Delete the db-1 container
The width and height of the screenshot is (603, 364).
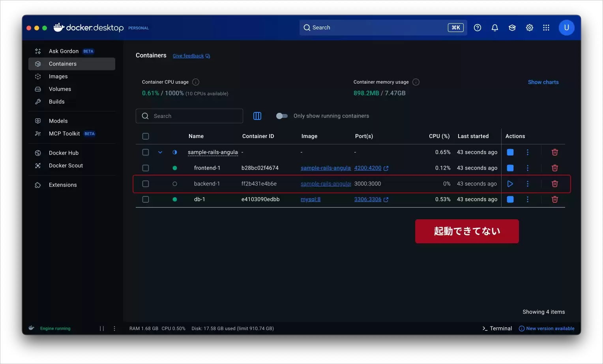point(554,200)
